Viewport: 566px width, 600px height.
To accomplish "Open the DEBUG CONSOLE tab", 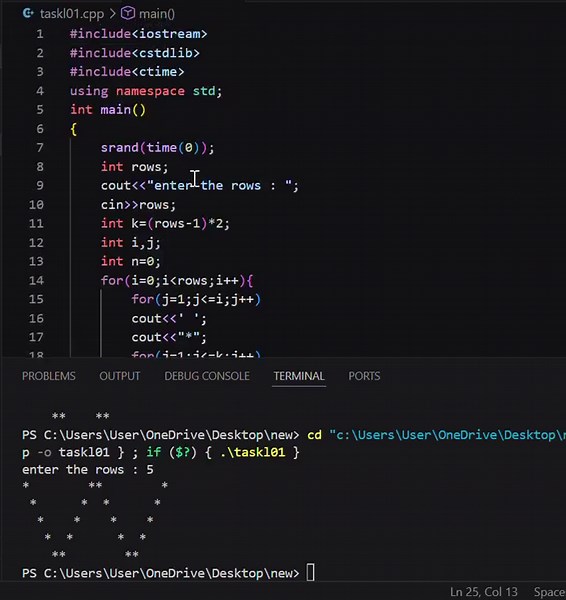I will (207, 376).
